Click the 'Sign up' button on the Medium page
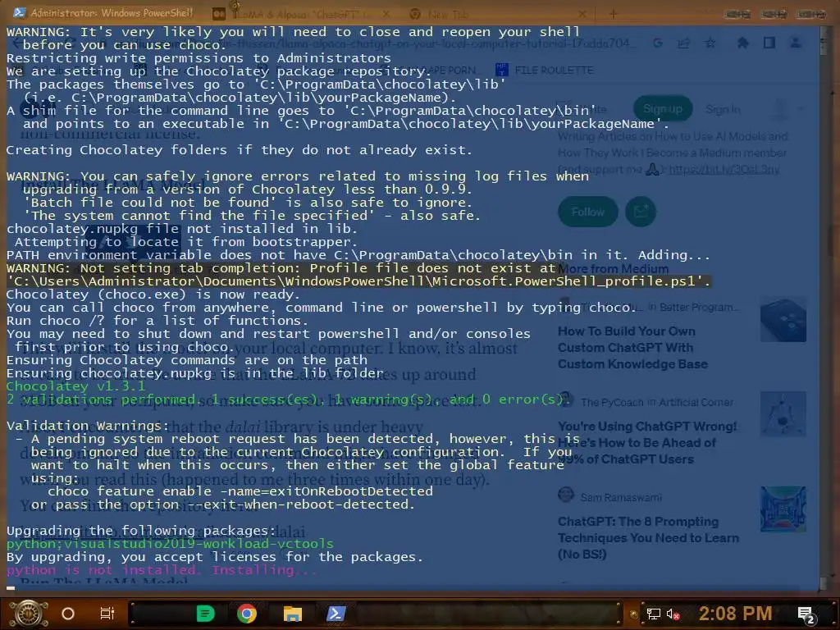The image size is (840, 630). 663,109
